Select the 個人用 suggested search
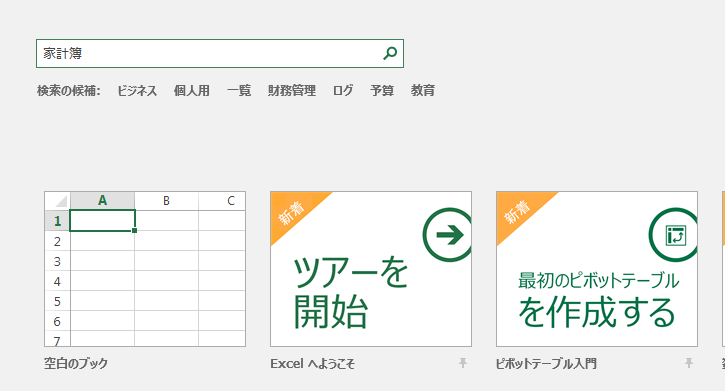Screen dimensions: 725x392 (191, 90)
